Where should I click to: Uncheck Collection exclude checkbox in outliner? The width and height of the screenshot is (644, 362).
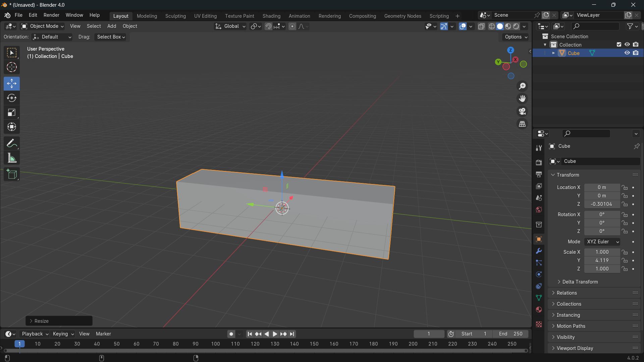(x=619, y=45)
